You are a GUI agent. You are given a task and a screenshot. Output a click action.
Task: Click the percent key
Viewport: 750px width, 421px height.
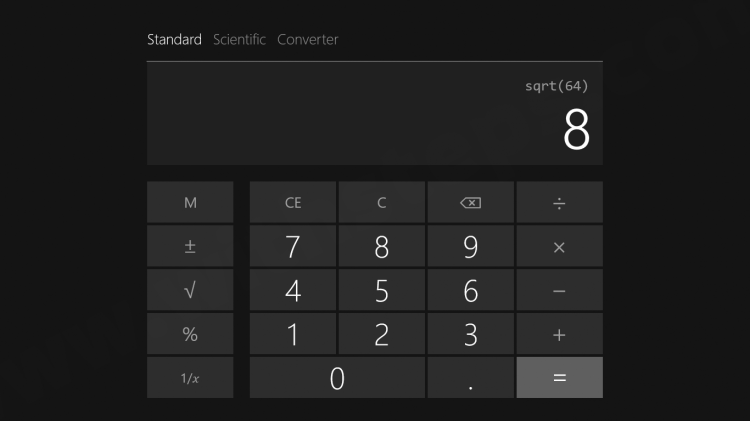[190, 334]
